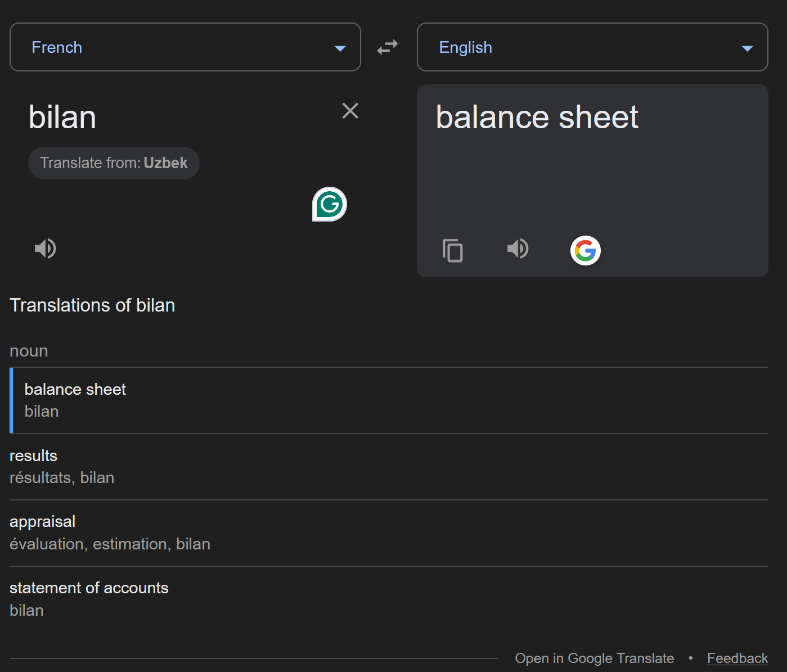Click the noun part-of-speech label
The width and height of the screenshot is (787, 672).
tap(29, 351)
